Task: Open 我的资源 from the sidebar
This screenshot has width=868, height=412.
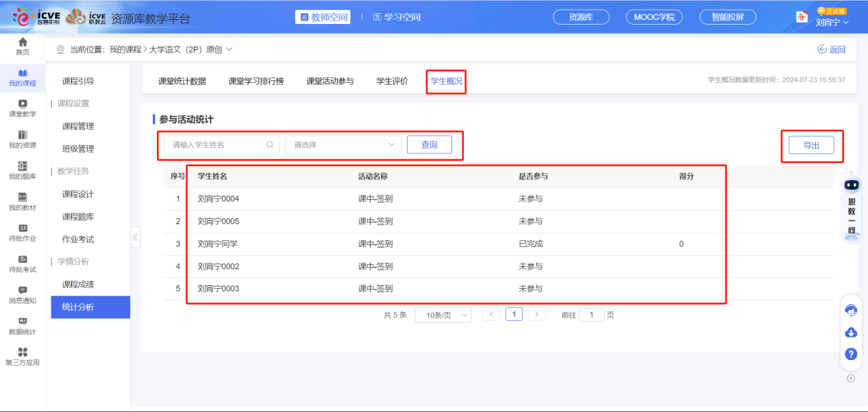Action: 23,139
